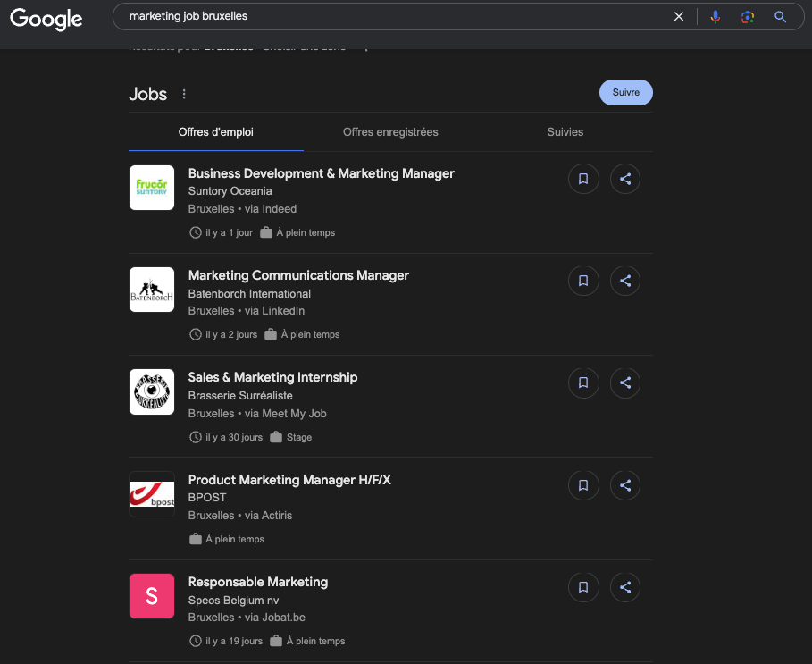Viewport: 812px width, 664px height.
Task: Click Bruxelles • via Meet My Job text
Action: [257, 414]
